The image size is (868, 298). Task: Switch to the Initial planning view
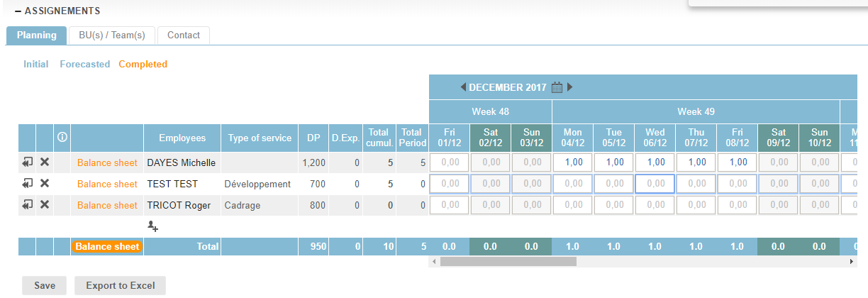click(x=35, y=64)
